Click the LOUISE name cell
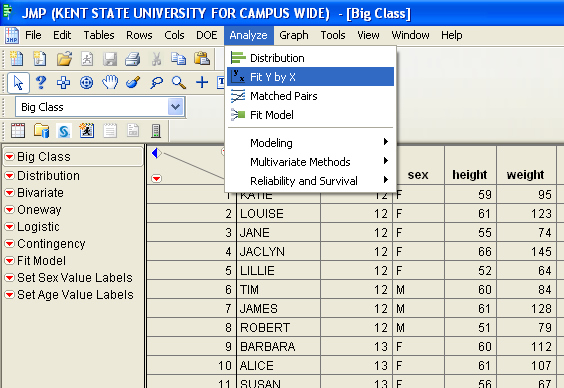The height and width of the screenshot is (388, 564). pos(278,214)
